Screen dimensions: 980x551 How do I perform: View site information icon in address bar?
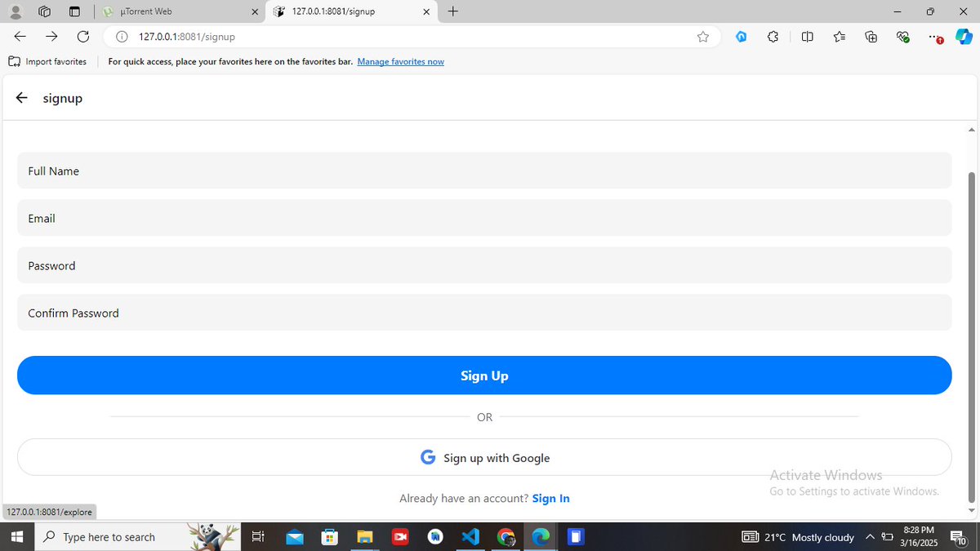click(x=122, y=37)
